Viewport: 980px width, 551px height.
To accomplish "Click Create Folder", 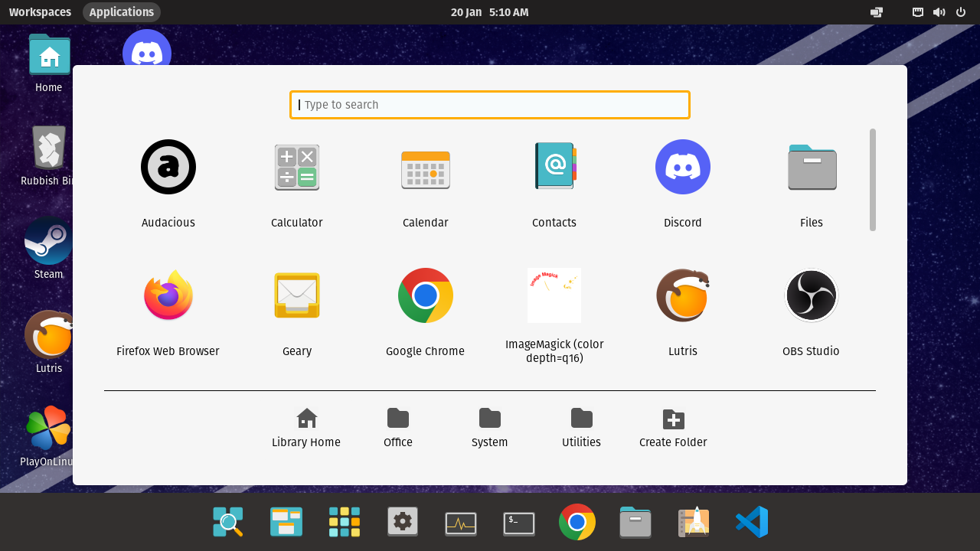I will [x=674, y=428].
